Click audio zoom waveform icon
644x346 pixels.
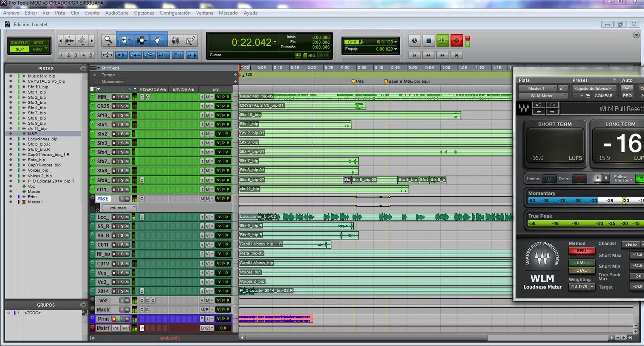click(69, 40)
